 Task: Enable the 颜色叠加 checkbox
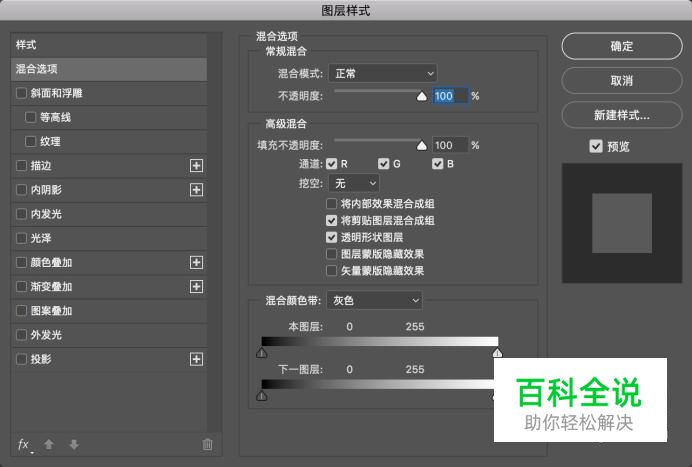21,263
